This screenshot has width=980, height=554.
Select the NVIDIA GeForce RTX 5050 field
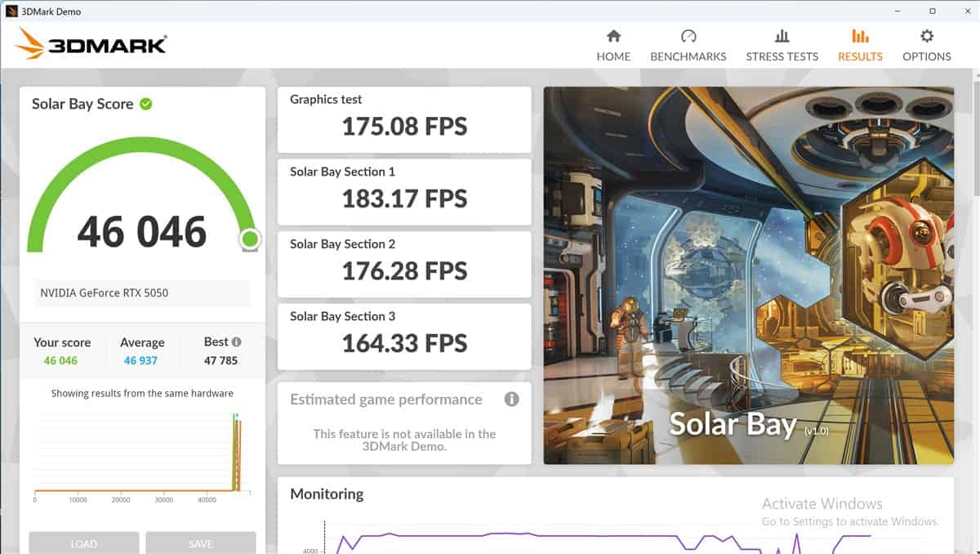coord(142,293)
